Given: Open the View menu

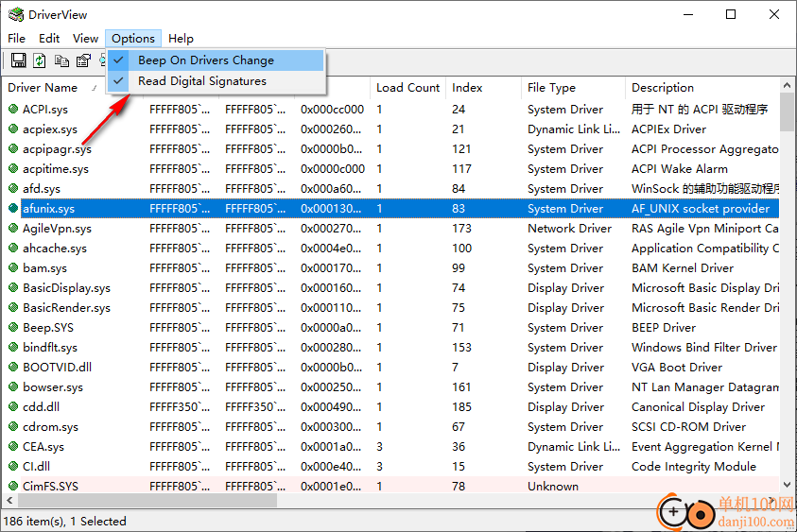Looking at the screenshot, I should (x=85, y=38).
